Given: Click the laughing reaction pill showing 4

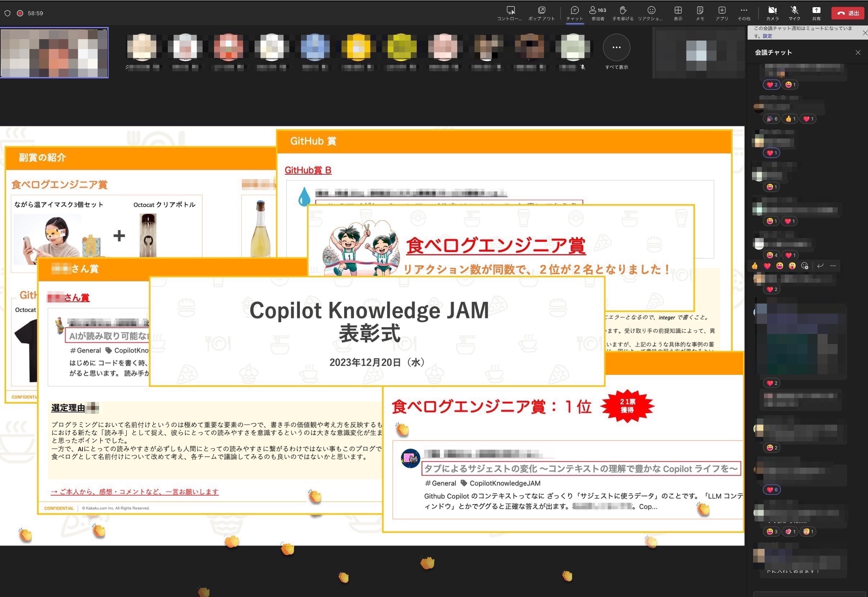Looking at the screenshot, I should 772,255.
